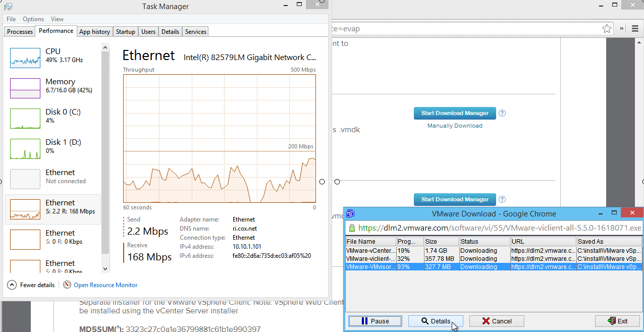Select the Ethernet adapter marked Not connected
Viewport: 644px width, 332px height.
click(x=53, y=179)
